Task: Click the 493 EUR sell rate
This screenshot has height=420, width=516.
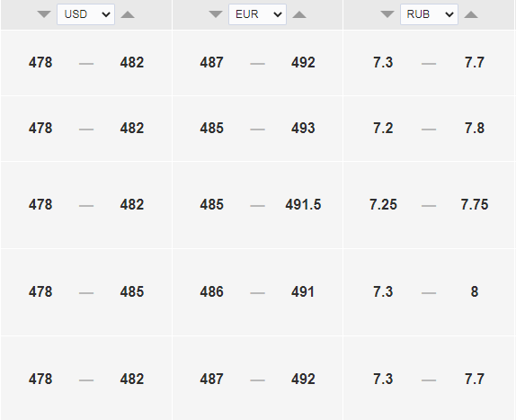Action: pos(303,129)
